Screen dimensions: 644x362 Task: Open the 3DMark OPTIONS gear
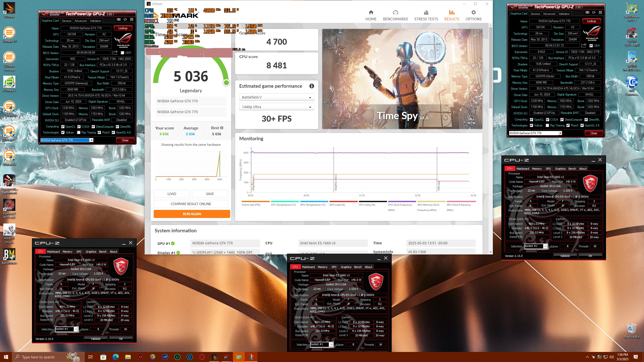(473, 16)
